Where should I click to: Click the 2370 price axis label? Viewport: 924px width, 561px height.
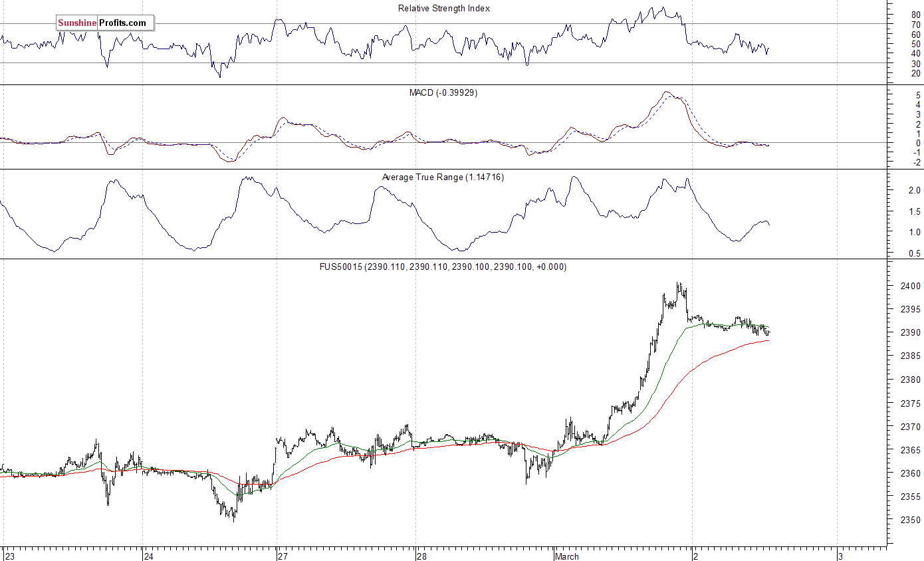click(x=910, y=427)
